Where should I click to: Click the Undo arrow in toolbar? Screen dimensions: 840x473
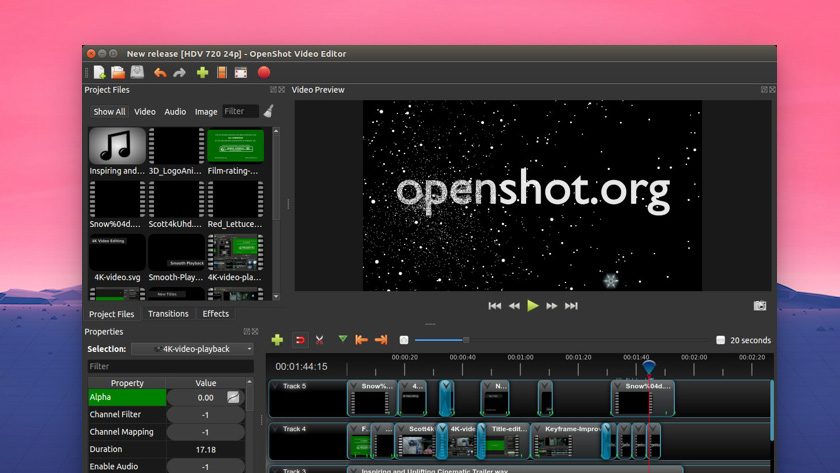tap(160, 72)
